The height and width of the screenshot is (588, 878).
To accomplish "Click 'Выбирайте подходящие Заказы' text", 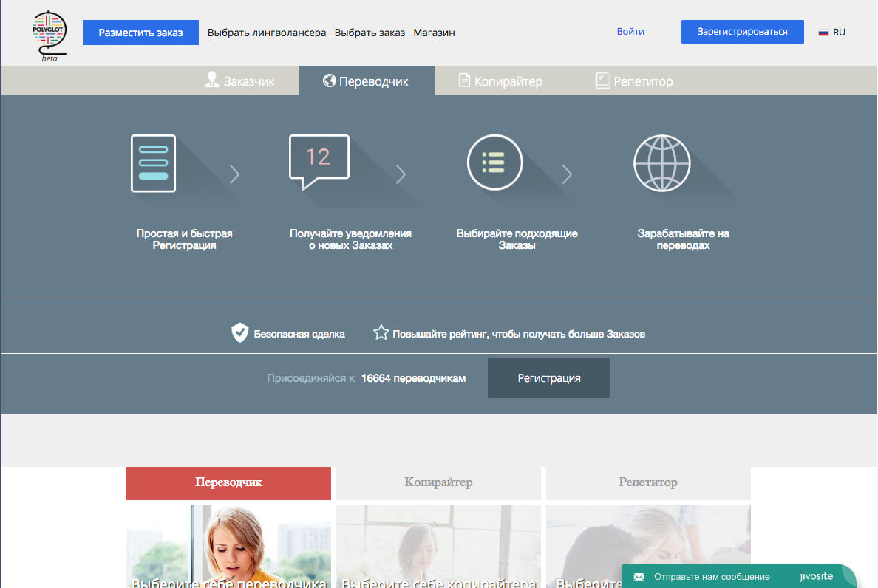I will [x=517, y=239].
